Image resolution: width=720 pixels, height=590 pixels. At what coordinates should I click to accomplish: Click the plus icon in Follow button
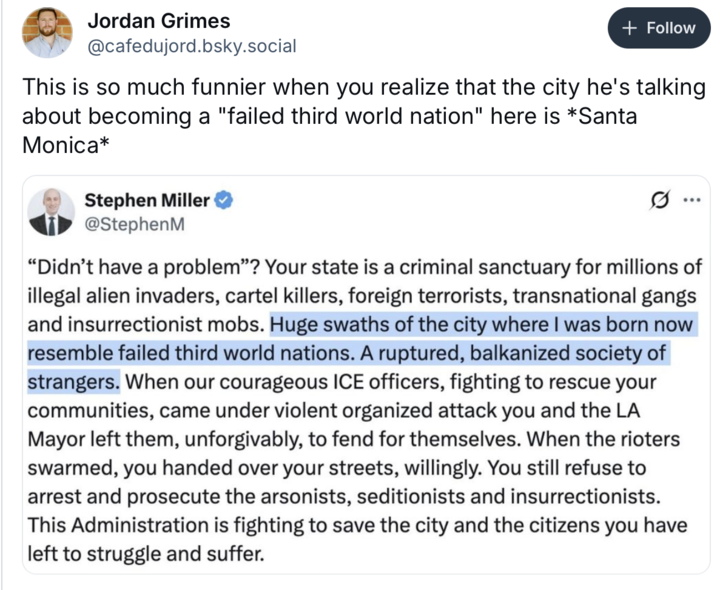click(630, 28)
